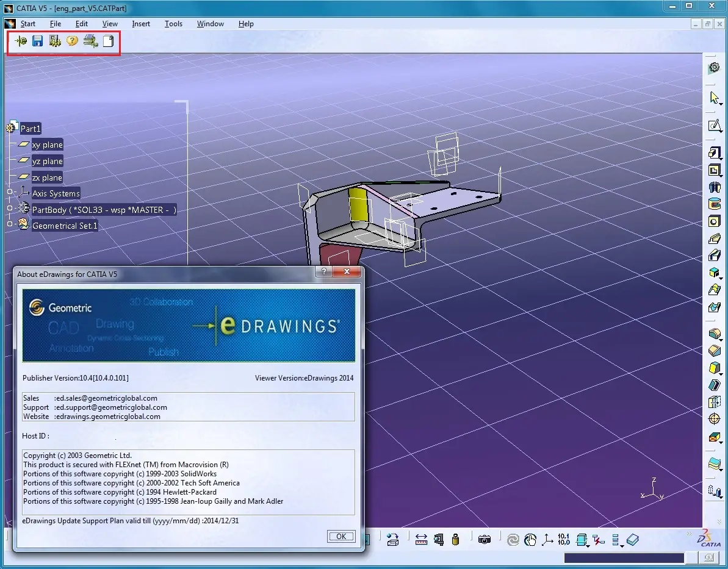
Task: Open the Edge Fillet flyout arrow
Action: pyautogui.click(x=721, y=340)
